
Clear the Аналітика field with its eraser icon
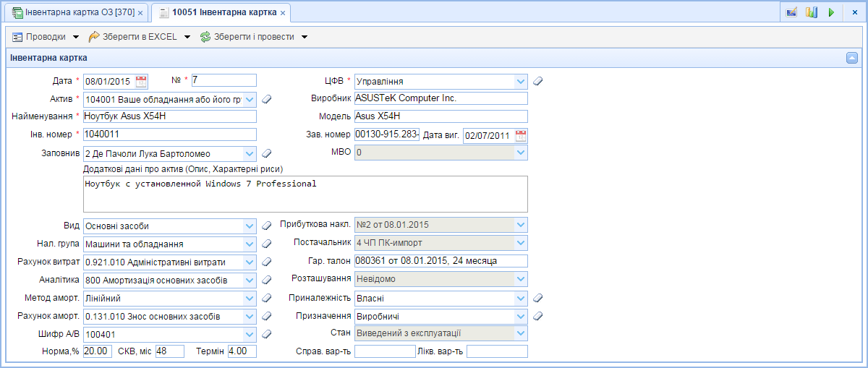click(266, 280)
